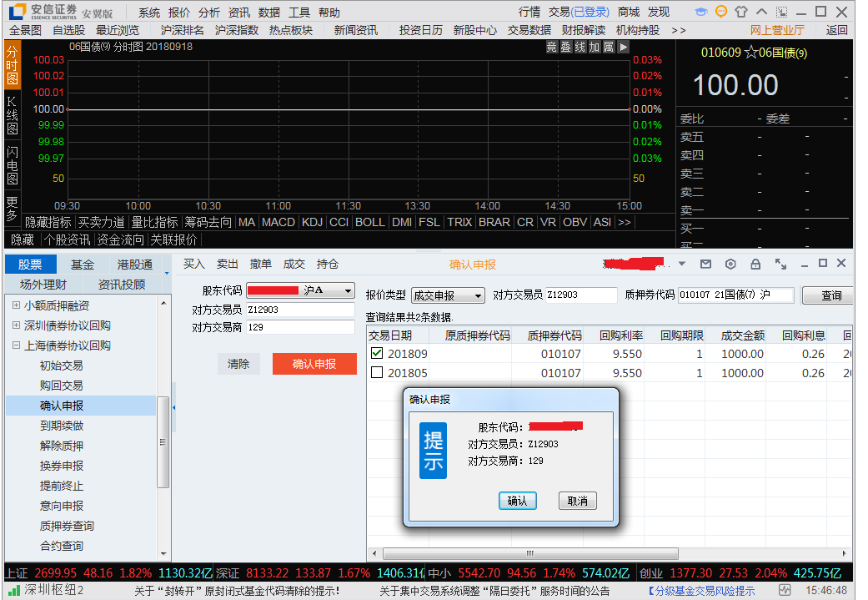
Task: Click the 清除 button
Action: point(238,364)
